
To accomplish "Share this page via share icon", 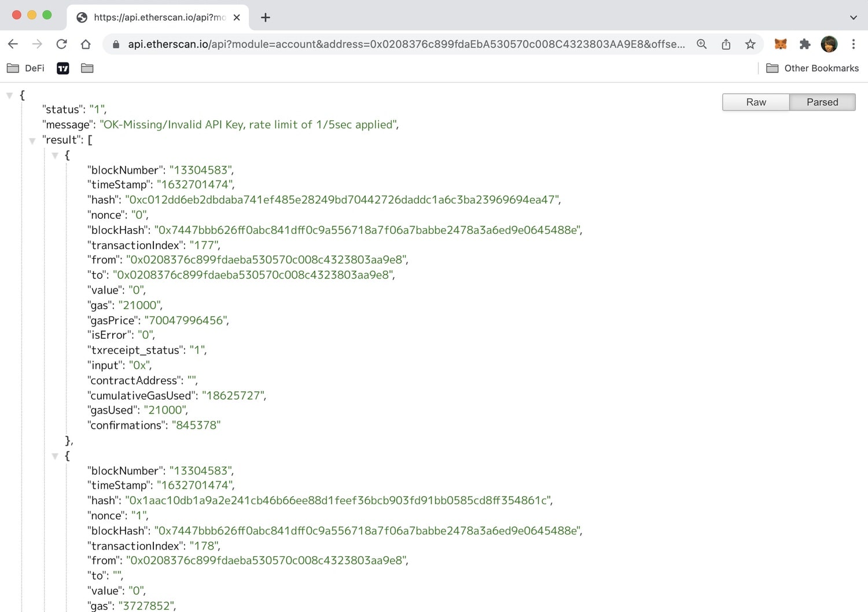I will [x=726, y=44].
